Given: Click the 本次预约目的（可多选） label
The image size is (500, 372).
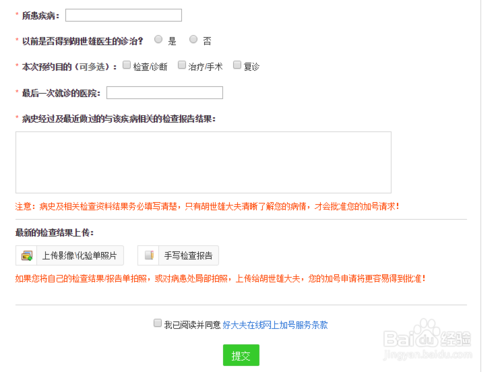Looking at the screenshot, I should pyautogui.click(x=69, y=67).
